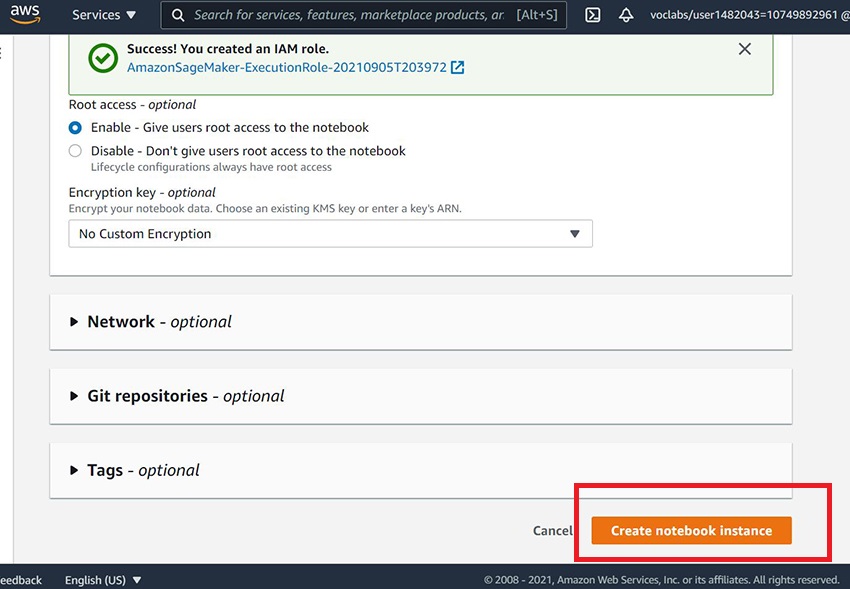Viewport: 850px width, 589px height.
Task: Create the notebook instance
Action: point(691,531)
